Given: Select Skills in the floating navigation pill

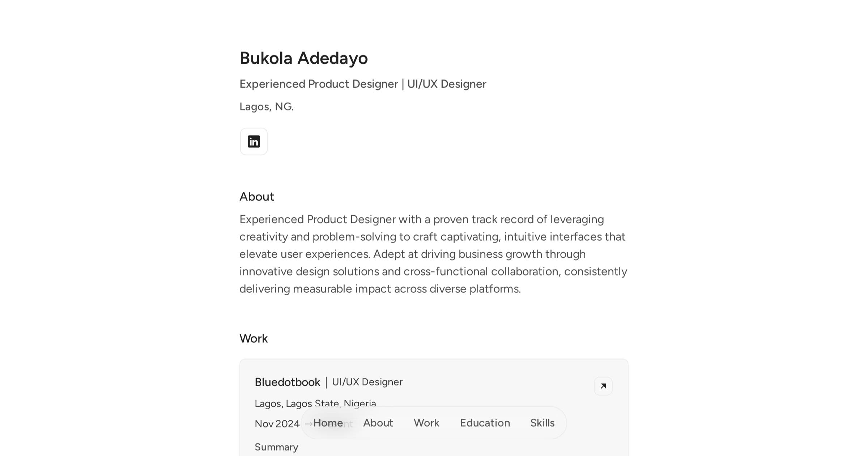Looking at the screenshot, I should coord(542,423).
